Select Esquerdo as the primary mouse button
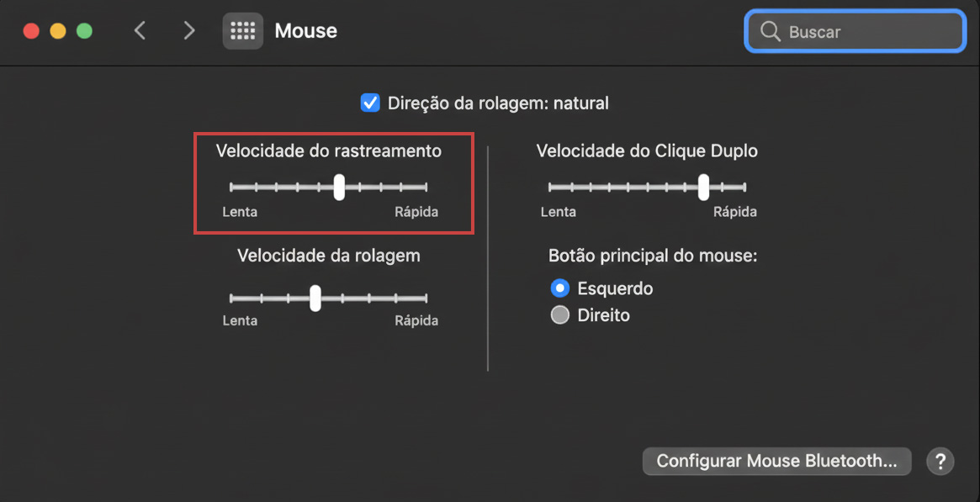 point(559,288)
